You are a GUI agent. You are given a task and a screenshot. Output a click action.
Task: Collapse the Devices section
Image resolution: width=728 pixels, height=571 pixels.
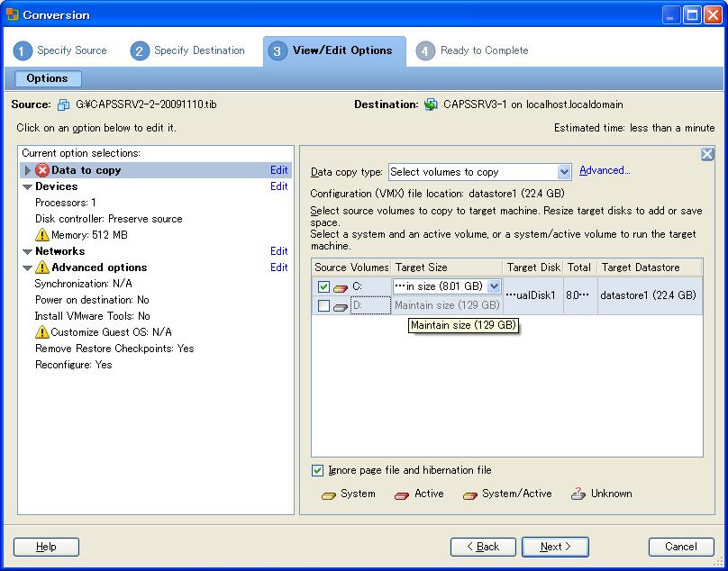pos(27,186)
